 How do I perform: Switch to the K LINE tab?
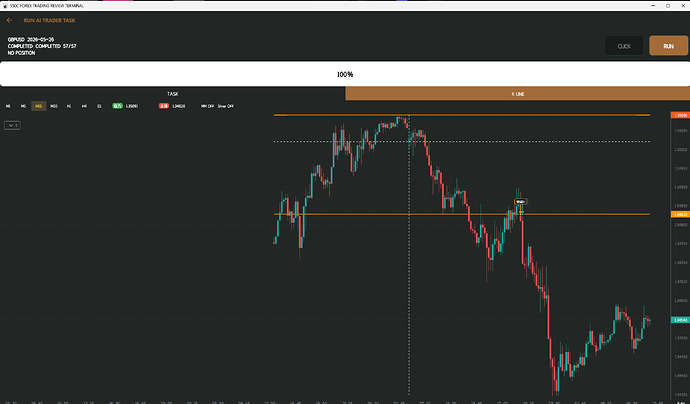518,94
